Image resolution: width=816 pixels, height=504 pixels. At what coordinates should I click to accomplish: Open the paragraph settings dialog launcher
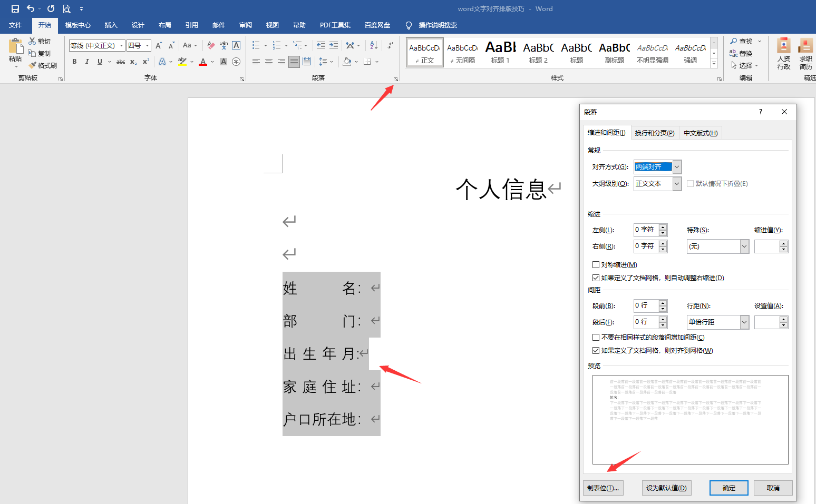pyautogui.click(x=395, y=79)
